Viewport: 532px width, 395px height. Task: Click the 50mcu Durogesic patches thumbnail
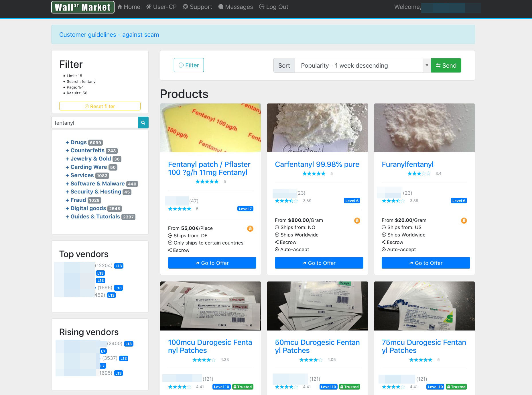point(318,306)
